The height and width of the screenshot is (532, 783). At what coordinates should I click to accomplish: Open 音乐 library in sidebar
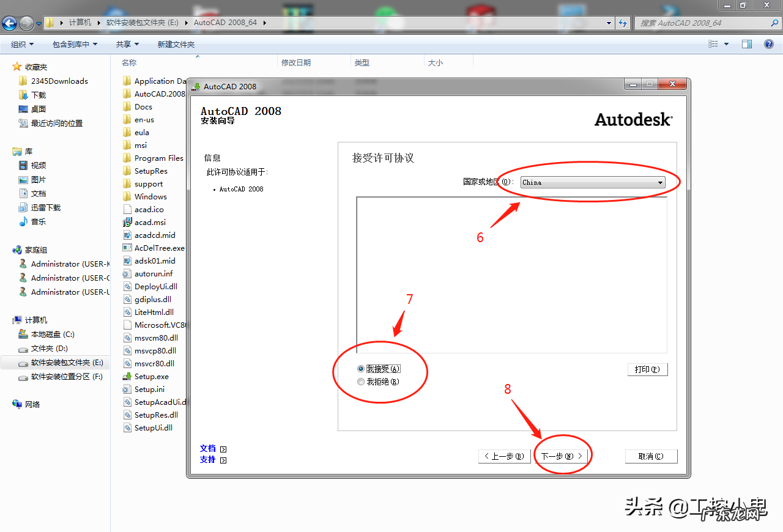coord(38,221)
